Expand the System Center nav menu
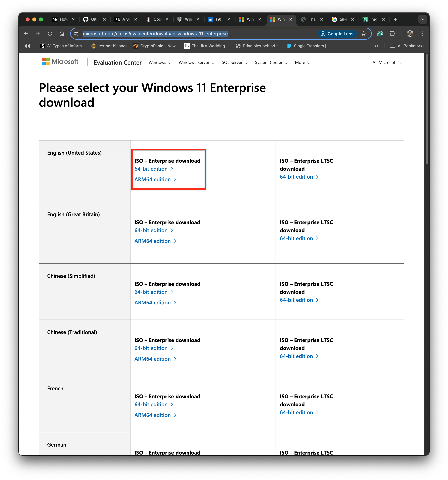 [x=271, y=63]
